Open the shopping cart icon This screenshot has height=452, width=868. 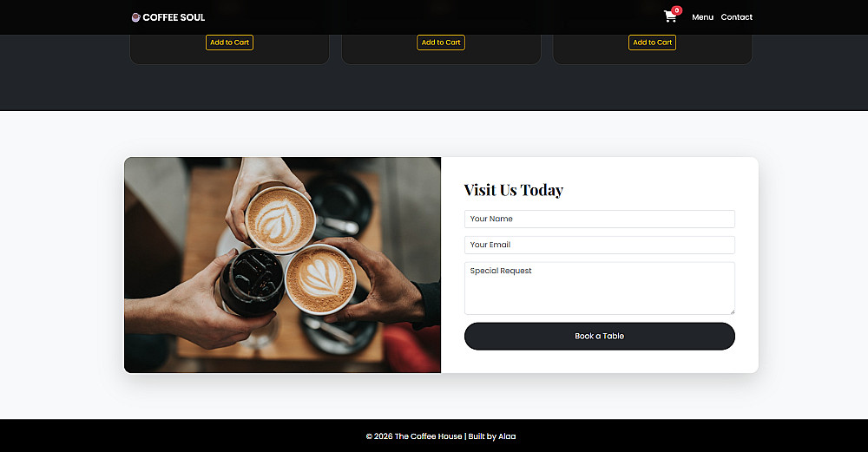[x=670, y=17]
